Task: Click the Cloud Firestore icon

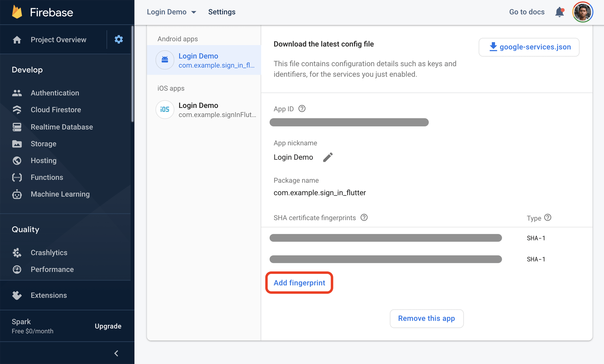Action: coord(17,110)
